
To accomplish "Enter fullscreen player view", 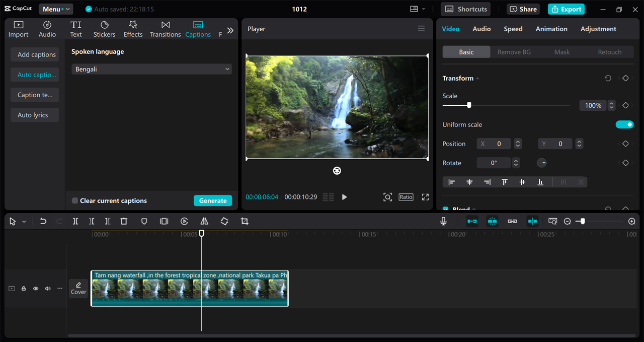I will click(425, 197).
